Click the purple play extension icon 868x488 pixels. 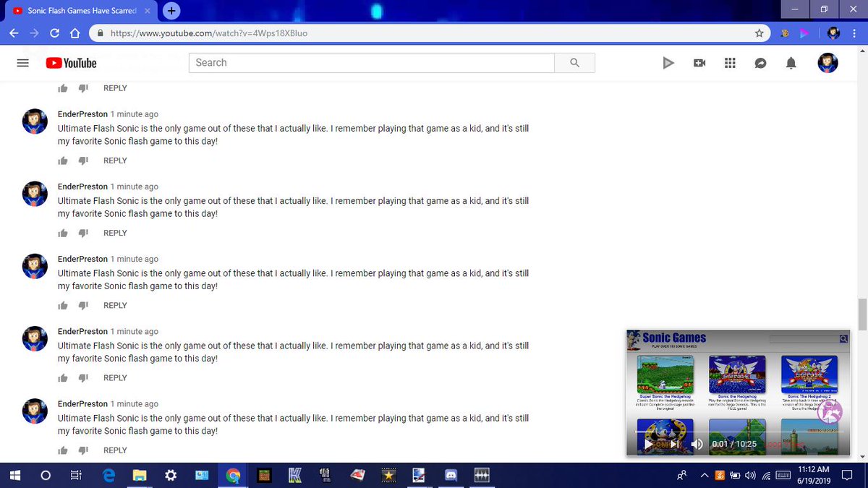point(803,33)
